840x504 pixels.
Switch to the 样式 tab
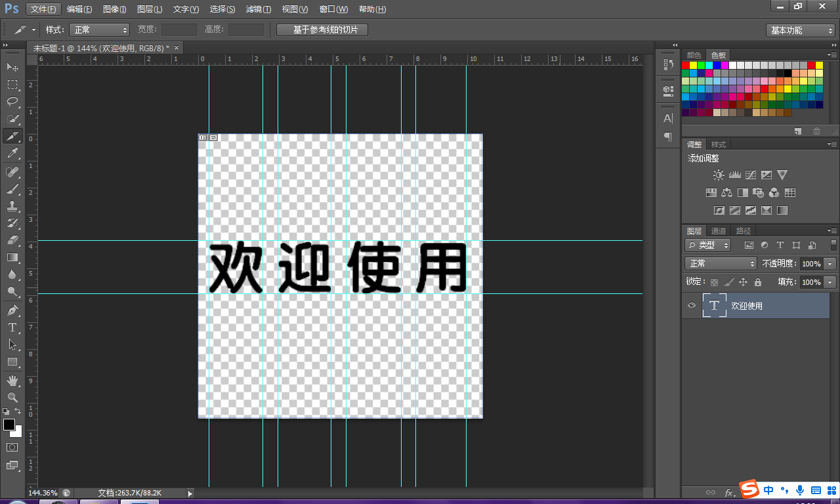[719, 144]
